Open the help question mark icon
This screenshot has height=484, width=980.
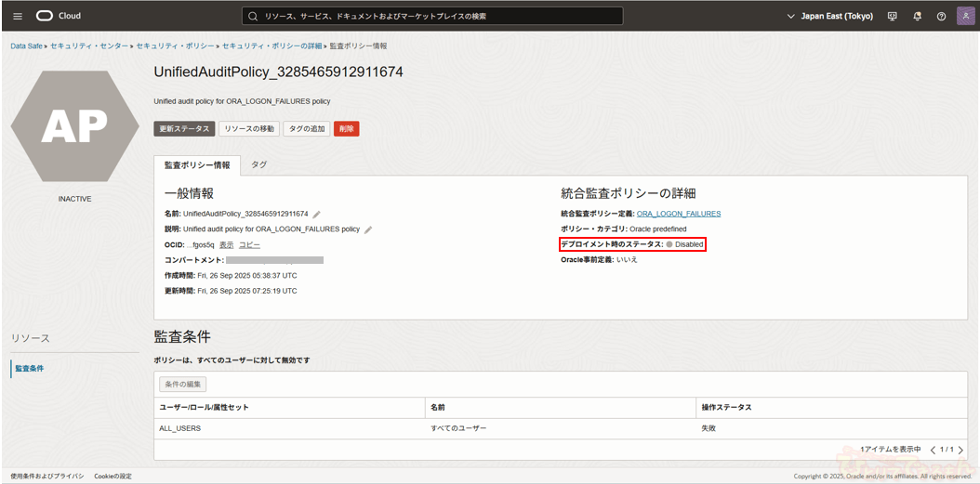[x=941, y=16]
